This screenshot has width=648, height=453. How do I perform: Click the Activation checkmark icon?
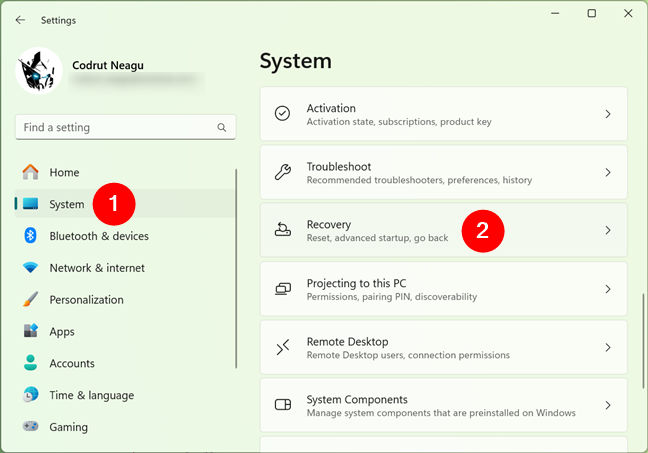tap(283, 113)
